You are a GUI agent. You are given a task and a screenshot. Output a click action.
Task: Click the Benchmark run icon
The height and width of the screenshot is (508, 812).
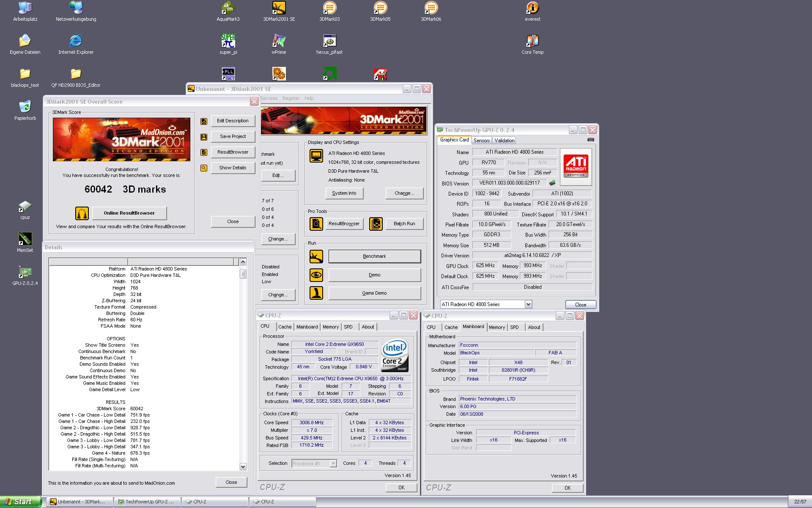point(316,256)
